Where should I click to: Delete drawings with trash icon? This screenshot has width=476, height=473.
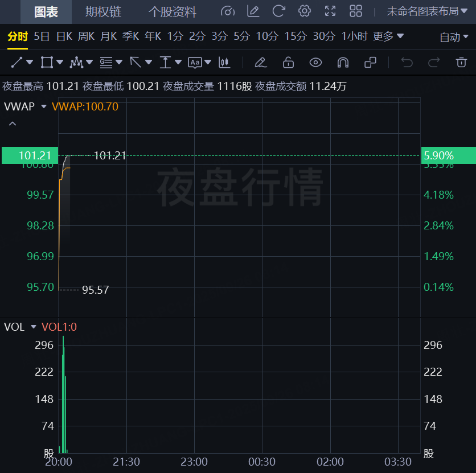461,62
